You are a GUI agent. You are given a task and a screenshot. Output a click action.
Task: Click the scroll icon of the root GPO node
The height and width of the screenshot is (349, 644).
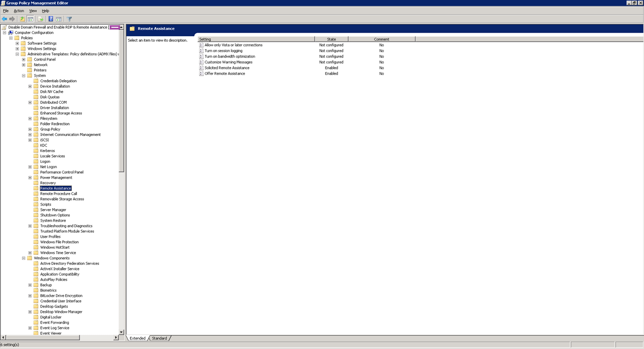(4, 27)
